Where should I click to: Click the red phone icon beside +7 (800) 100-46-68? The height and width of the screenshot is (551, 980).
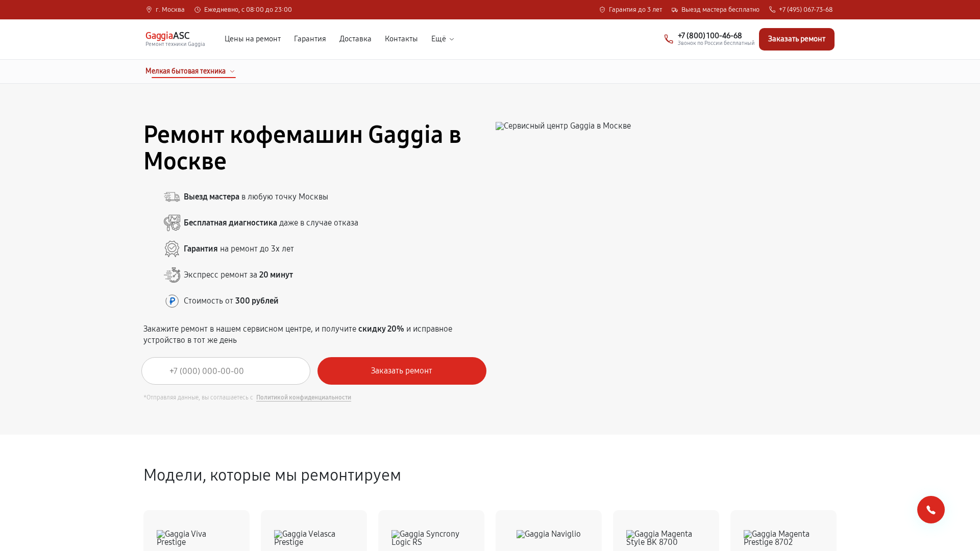(669, 39)
